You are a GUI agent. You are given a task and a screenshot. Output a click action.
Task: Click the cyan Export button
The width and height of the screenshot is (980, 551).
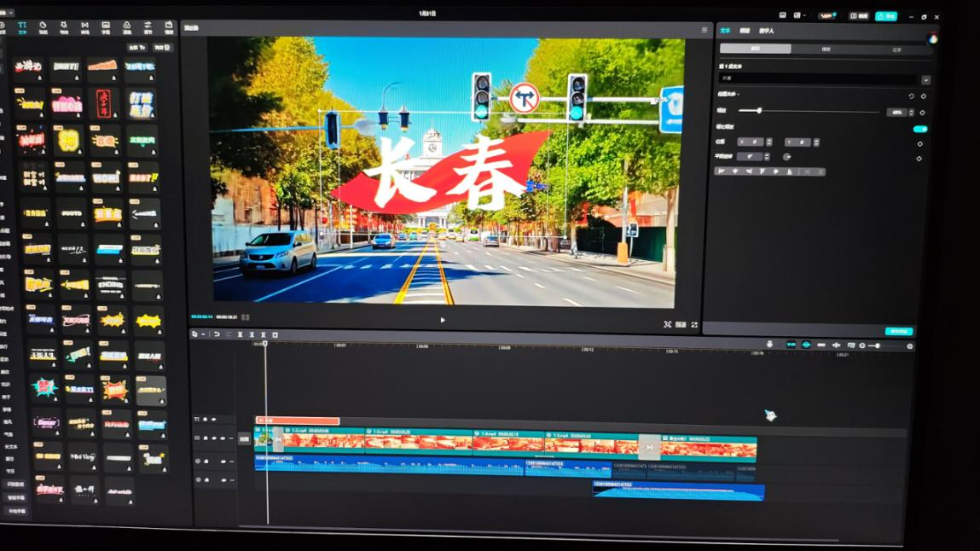click(886, 15)
